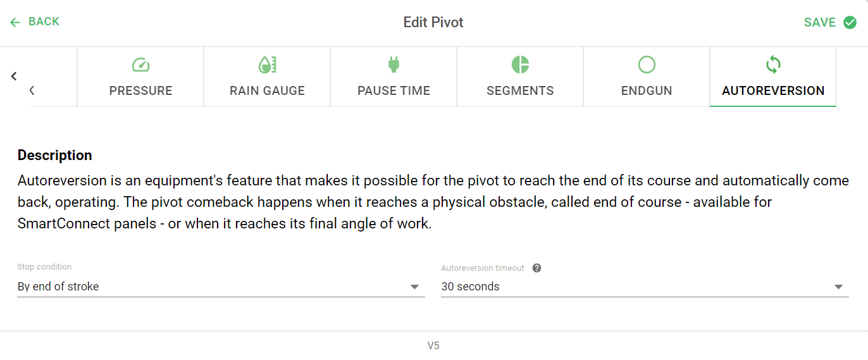Click the green checkmark icon beside Save
The height and width of the screenshot is (360, 868).
click(x=850, y=22)
